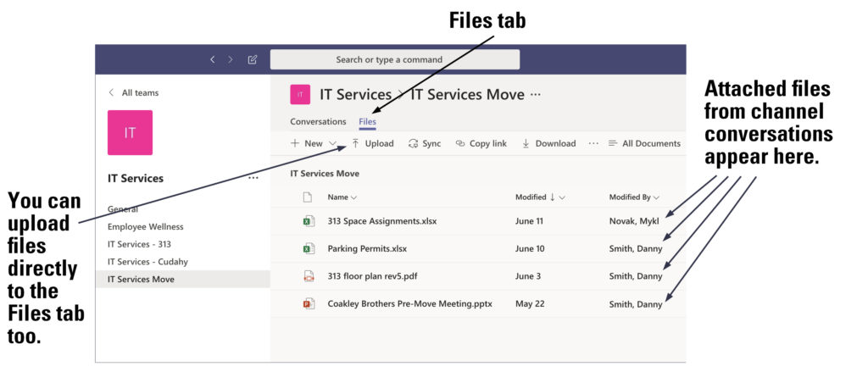Click the pink IT Services team avatar
This screenshot has width=868, height=383.
[130, 132]
